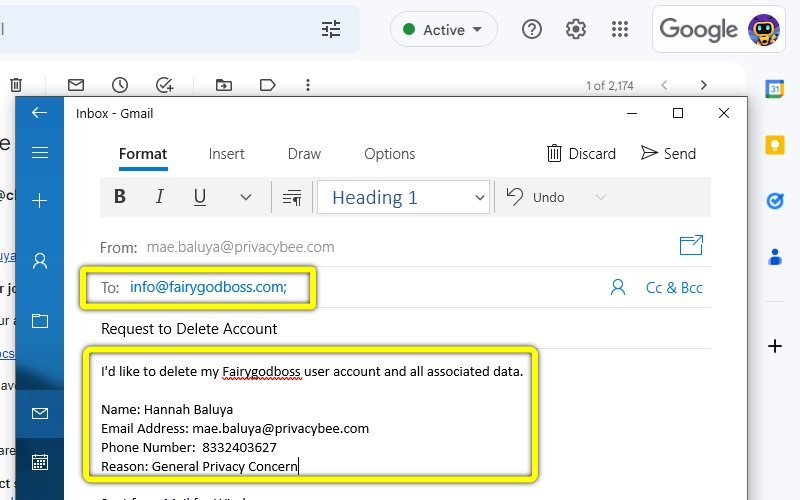Screen dimensions: 800x500
Task: Expand the hamburger navigation menu
Action: 40,153
